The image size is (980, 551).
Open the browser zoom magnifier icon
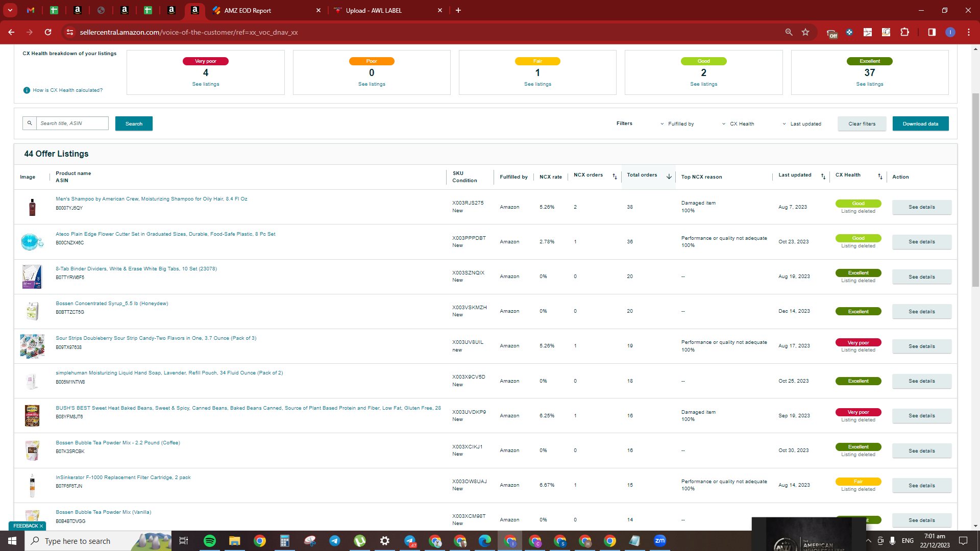click(x=789, y=32)
